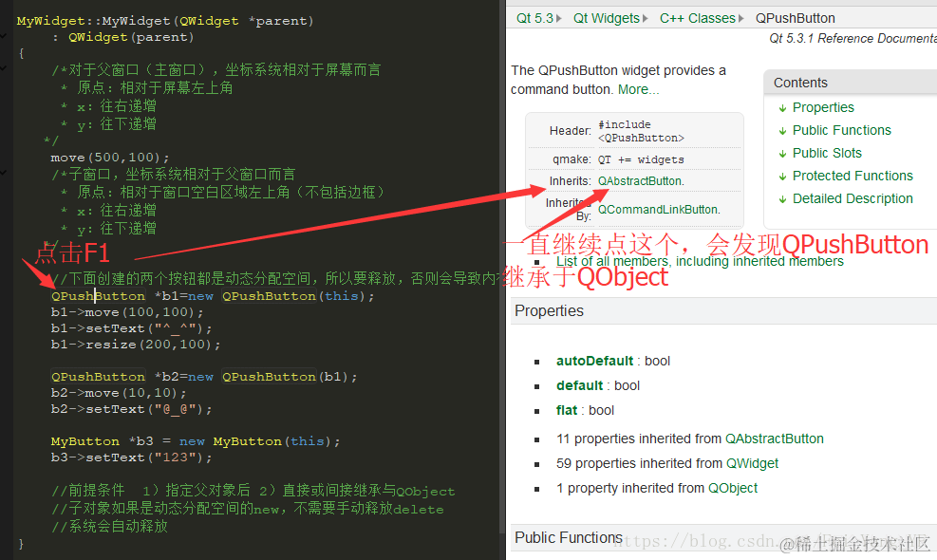Click QPushButton *b2 declaration line
This screenshot has width=937, height=560.
click(204, 377)
